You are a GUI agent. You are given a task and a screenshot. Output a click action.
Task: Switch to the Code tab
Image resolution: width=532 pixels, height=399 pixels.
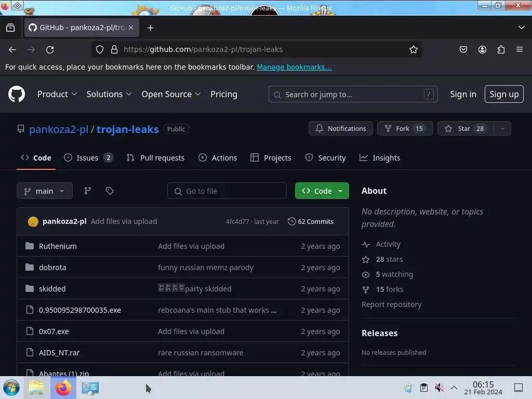tap(36, 158)
